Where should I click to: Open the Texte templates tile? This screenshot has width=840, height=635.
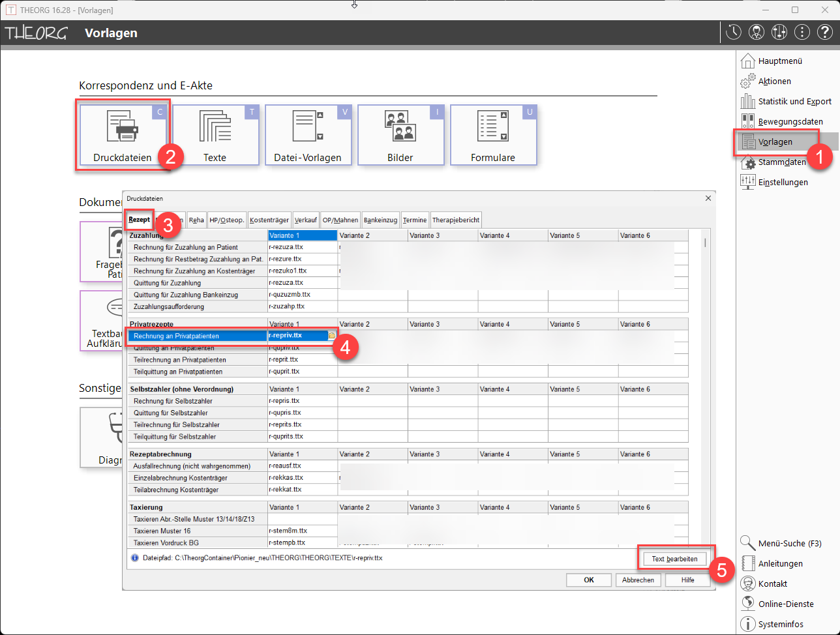point(215,134)
